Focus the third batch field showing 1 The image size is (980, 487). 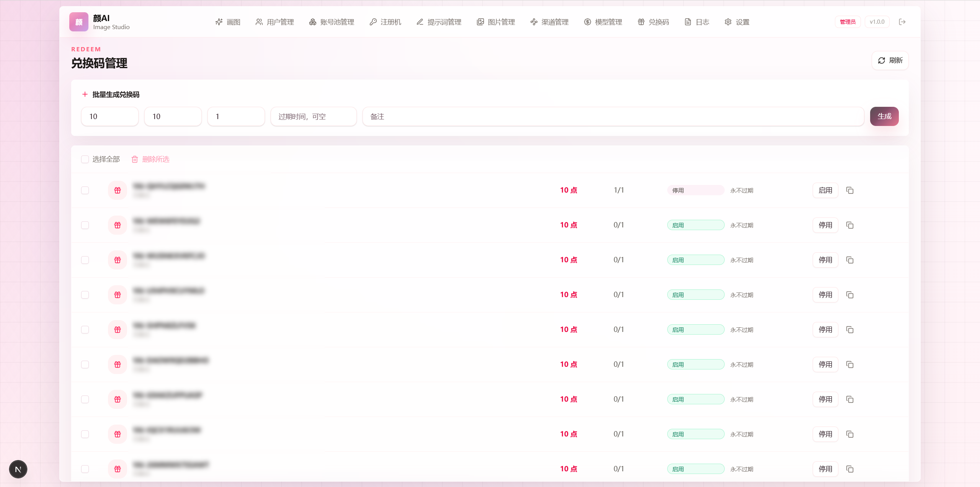(236, 116)
